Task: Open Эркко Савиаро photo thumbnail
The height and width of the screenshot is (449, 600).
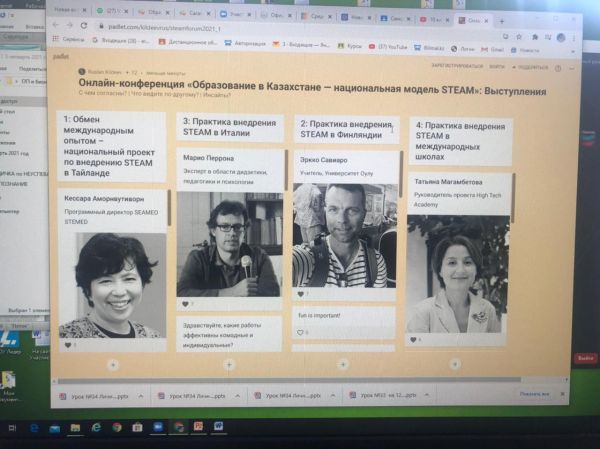Action: tap(342, 234)
